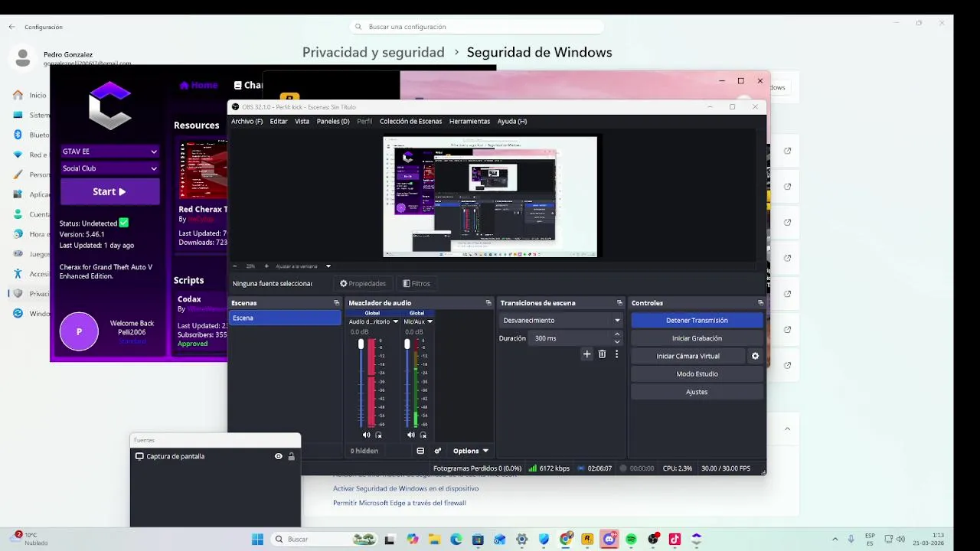Adjust desktop audio volume slider
The image size is (980, 551).
point(361,344)
